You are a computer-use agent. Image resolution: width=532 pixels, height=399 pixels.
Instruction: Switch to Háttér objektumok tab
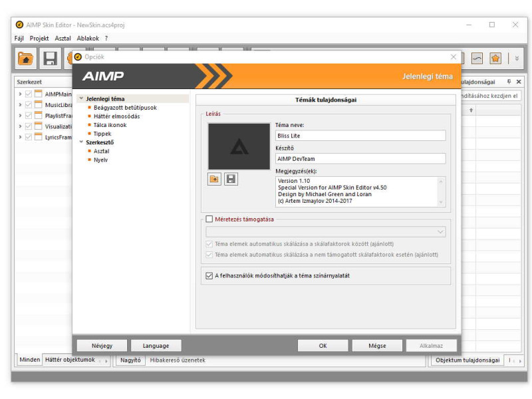(x=70, y=360)
